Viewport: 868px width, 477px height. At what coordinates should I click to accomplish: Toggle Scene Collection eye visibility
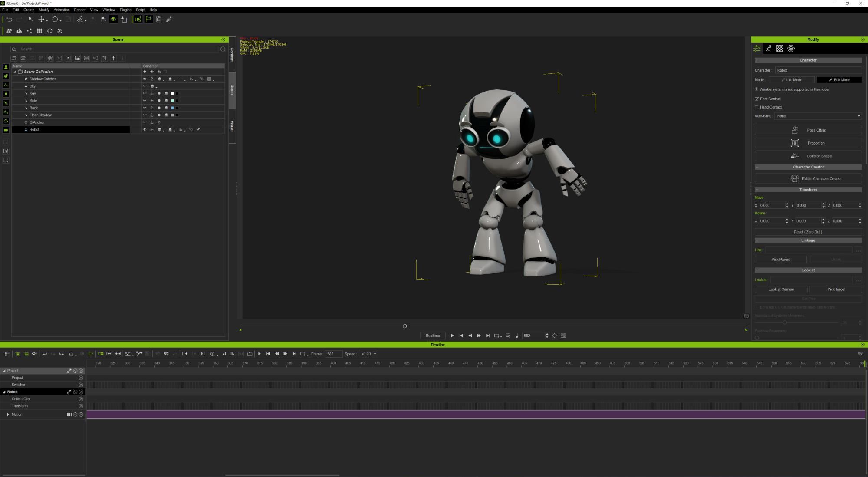click(x=152, y=72)
